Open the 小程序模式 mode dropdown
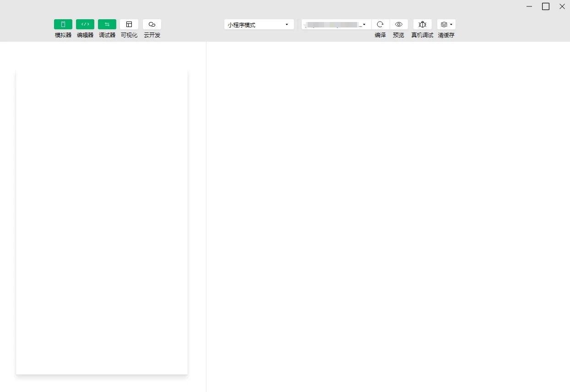570x392 pixels. [x=259, y=24]
